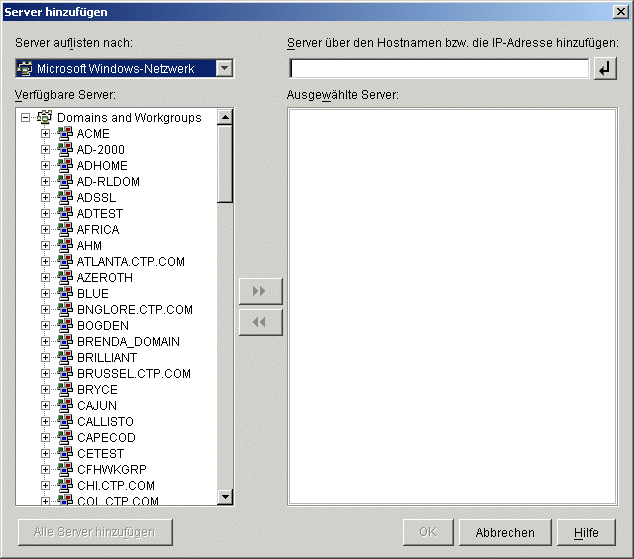Open the Microsoft Windows-Netzwerk dropdown
This screenshot has height=559, width=634.
pyautogui.click(x=224, y=68)
